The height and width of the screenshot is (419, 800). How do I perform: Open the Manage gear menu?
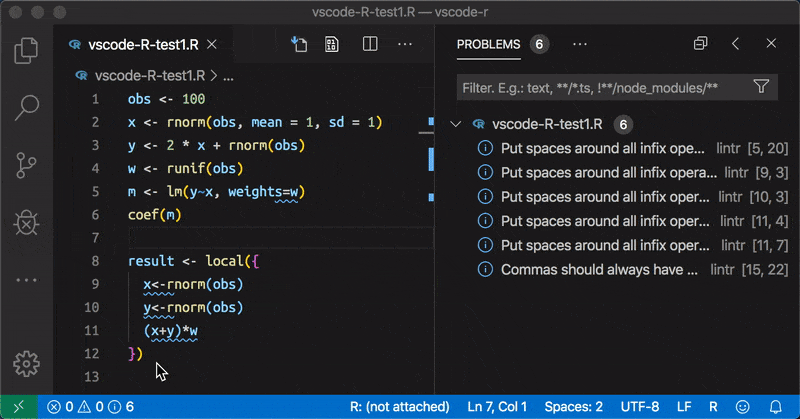pyautogui.click(x=27, y=362)
